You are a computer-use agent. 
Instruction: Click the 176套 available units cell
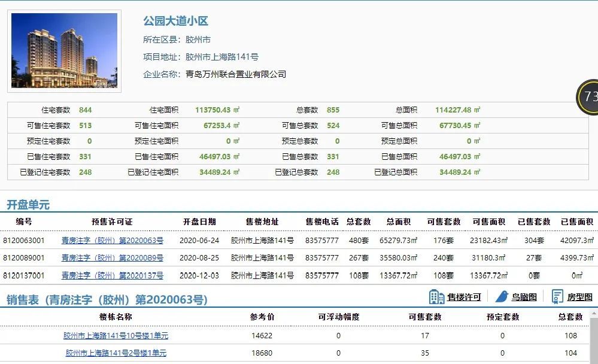pyautogui.click(x=444, y=241)
